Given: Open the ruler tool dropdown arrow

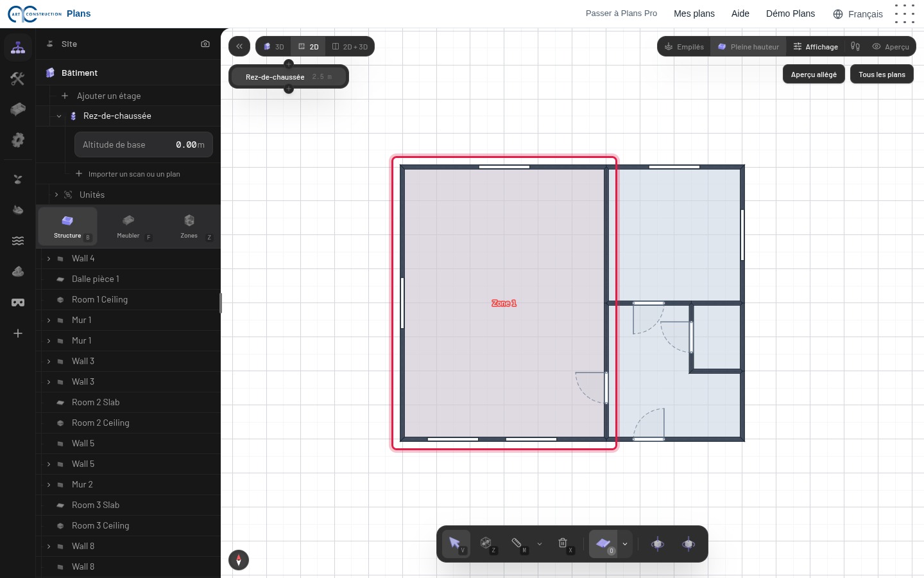Looking at the screenshot, I should 540,544.
